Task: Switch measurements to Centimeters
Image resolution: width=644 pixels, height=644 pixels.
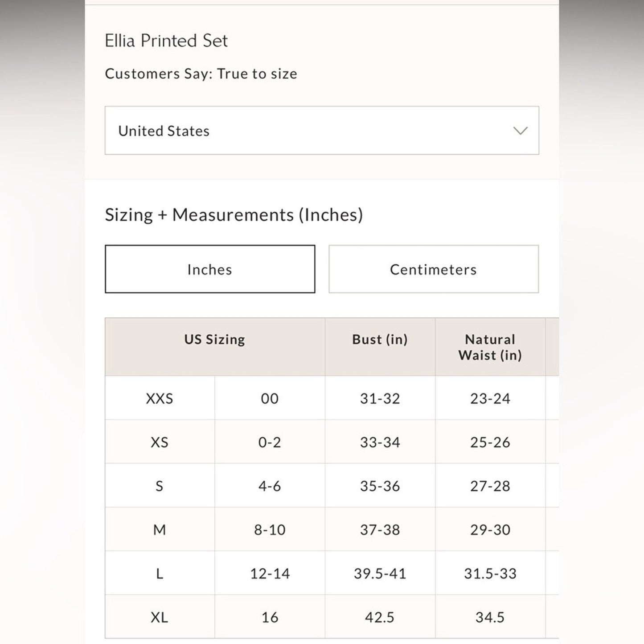Action: tap(433, 269)
